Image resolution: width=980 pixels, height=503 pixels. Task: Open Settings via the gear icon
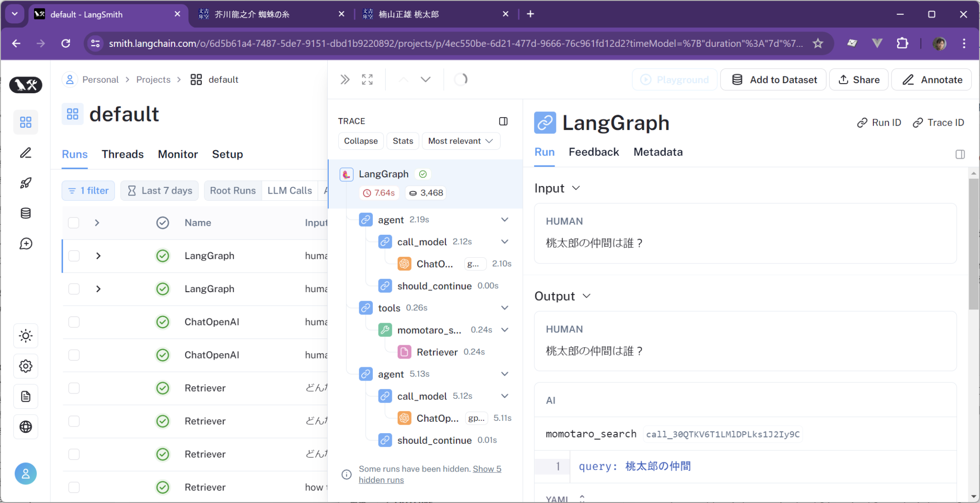[26, 366]
